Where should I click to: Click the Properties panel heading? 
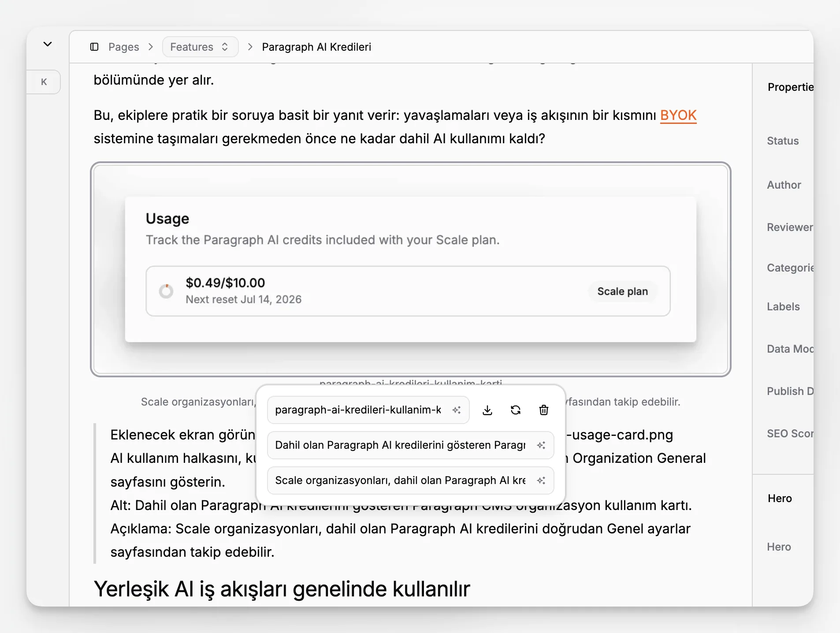[x=791, y=87]
